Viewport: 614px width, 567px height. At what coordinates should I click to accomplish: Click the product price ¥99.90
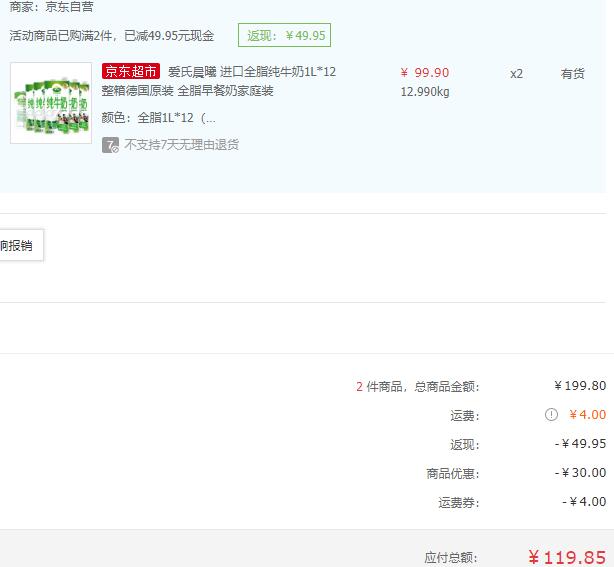(425, 72)
